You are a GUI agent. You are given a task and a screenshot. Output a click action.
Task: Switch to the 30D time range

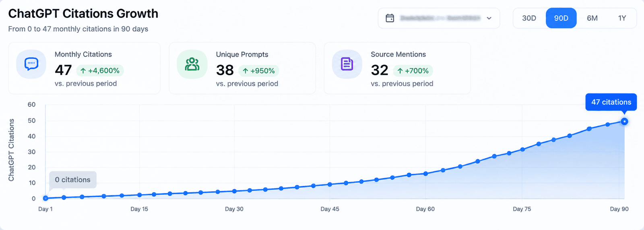(529, 18)
